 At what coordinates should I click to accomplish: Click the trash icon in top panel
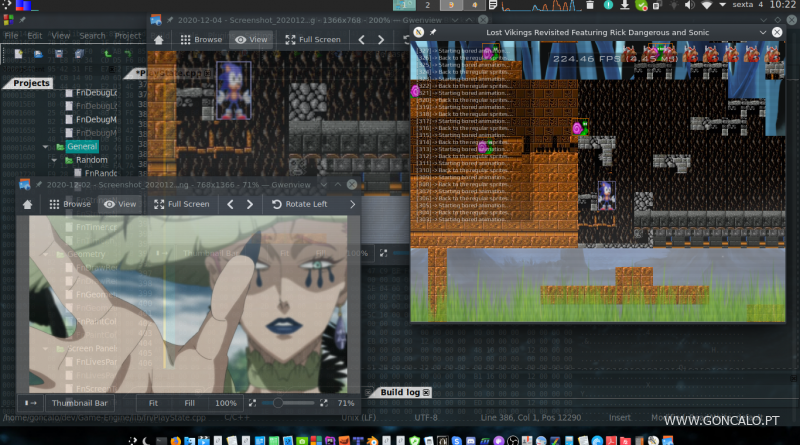coord(590,5)
